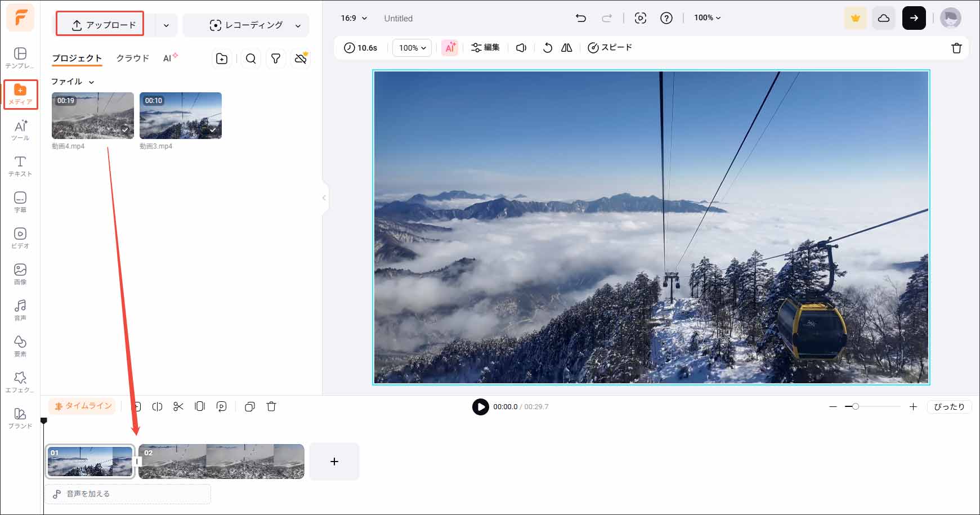
Task: Open the エフェクト panel in the sidebar
Action: (20, 380)
